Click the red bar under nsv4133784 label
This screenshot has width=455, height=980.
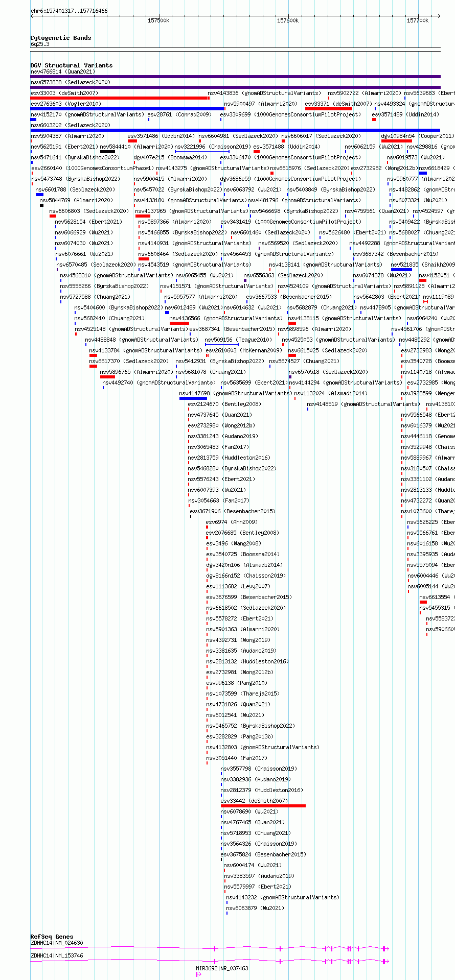click(x=93, y=355)
